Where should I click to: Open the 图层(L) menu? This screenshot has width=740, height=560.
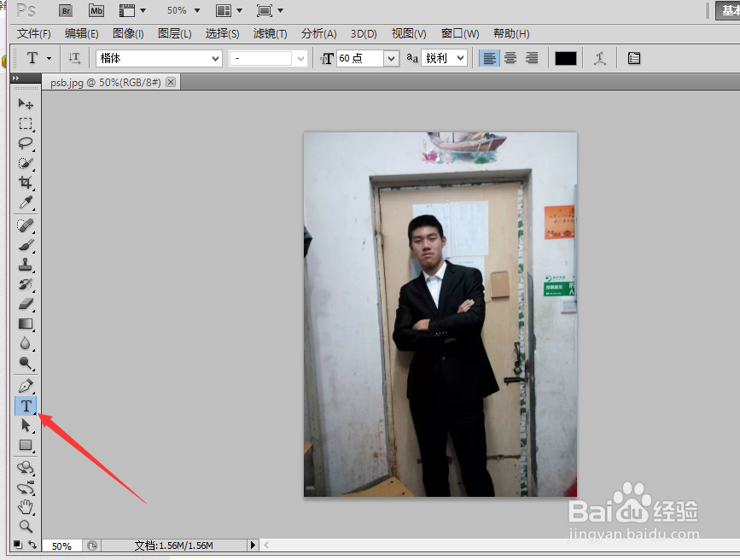coord(175,33)
